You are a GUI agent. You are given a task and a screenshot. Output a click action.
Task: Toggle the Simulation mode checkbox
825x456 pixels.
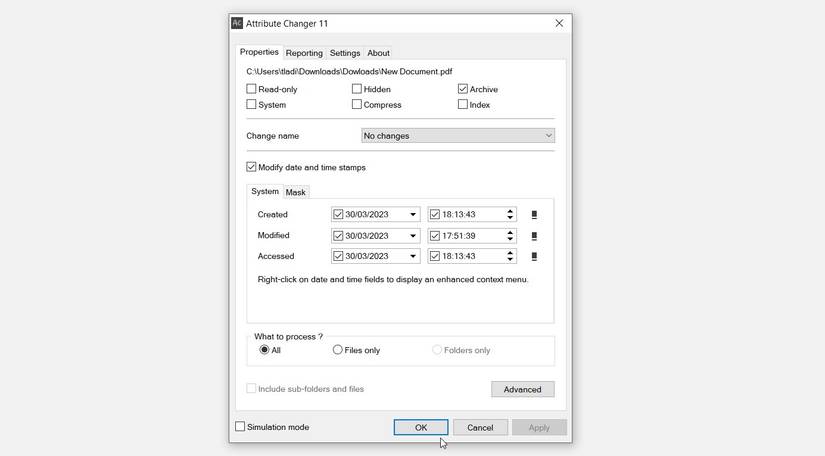(240, 427)
